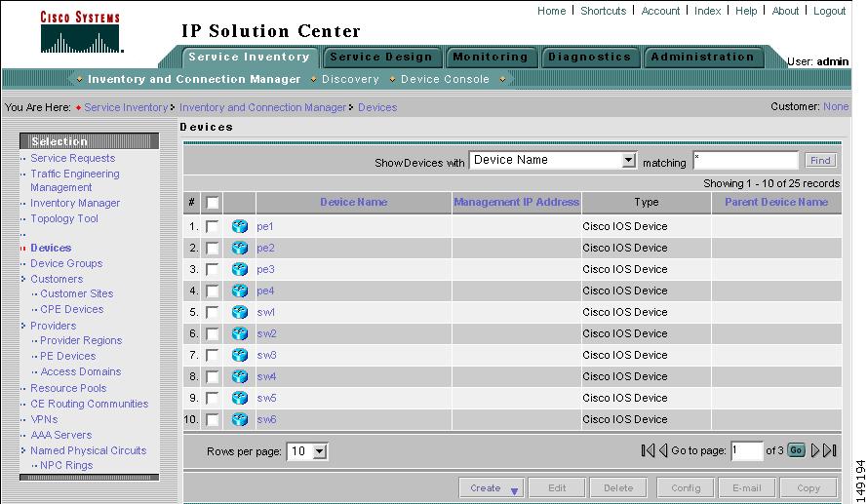Open the Monitoring tab
This screenshot has width=868, height=504.
tap(491, 57)
